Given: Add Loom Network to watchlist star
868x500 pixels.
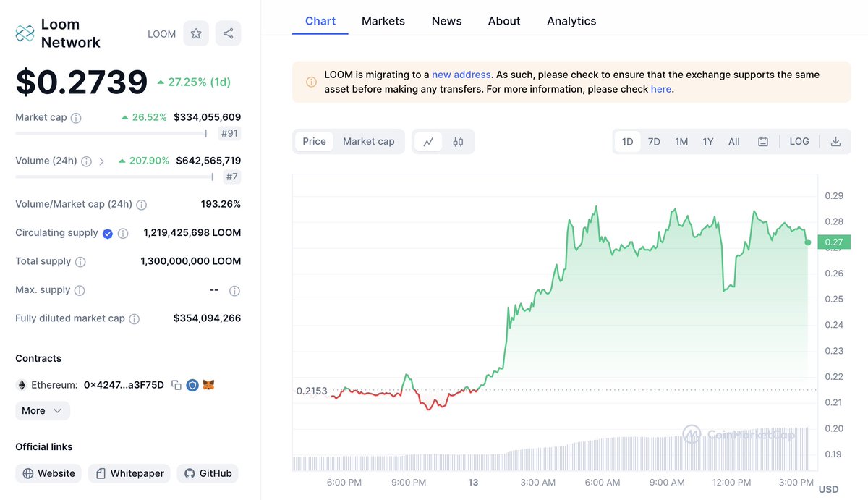Looking at the screenshot, I should pos(195,33).
